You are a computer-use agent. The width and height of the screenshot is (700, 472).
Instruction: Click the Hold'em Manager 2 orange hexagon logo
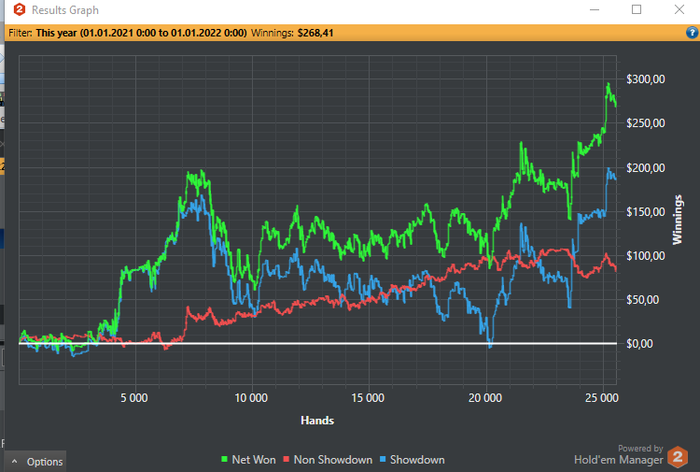[678, 457]
